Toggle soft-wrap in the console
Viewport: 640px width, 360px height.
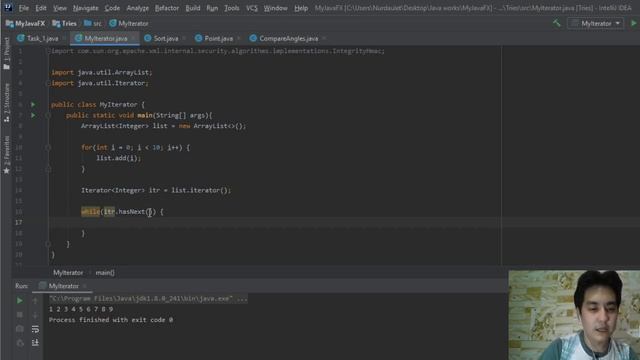point(35,329)
